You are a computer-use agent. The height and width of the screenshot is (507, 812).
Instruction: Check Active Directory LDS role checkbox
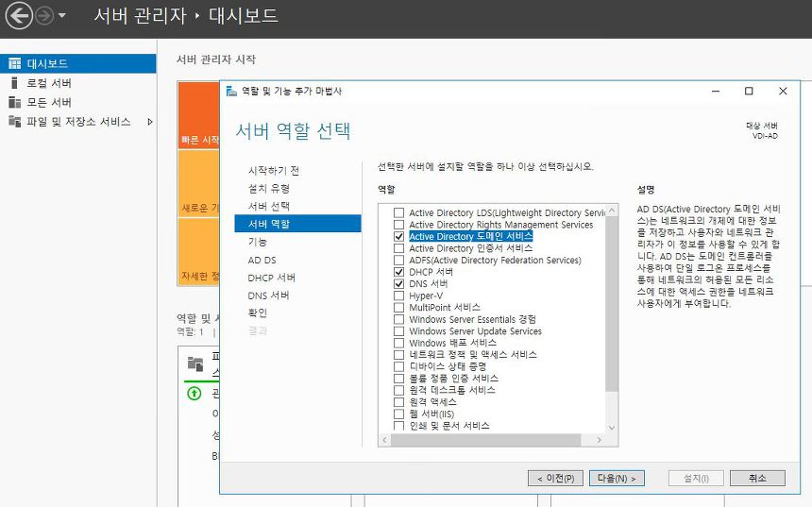tap(398, 212)
